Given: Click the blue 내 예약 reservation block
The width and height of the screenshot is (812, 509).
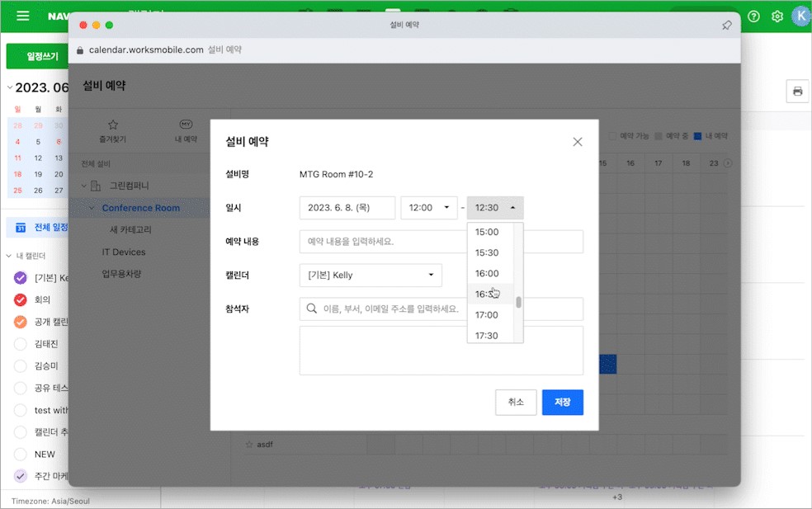Looking at the screenshot, I should point(608,364).
